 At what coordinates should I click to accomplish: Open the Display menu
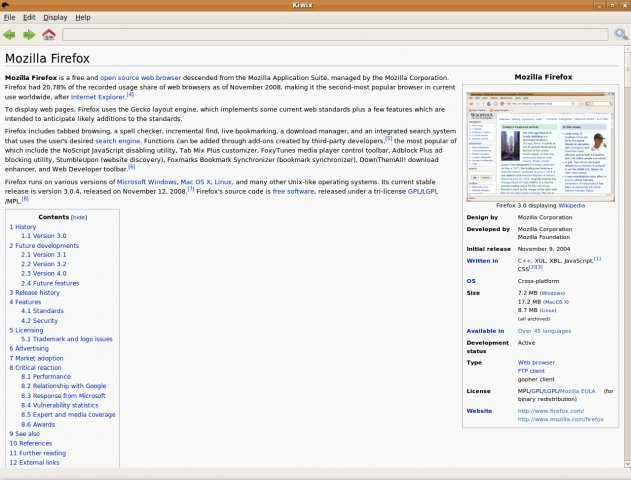pos(55,17)
